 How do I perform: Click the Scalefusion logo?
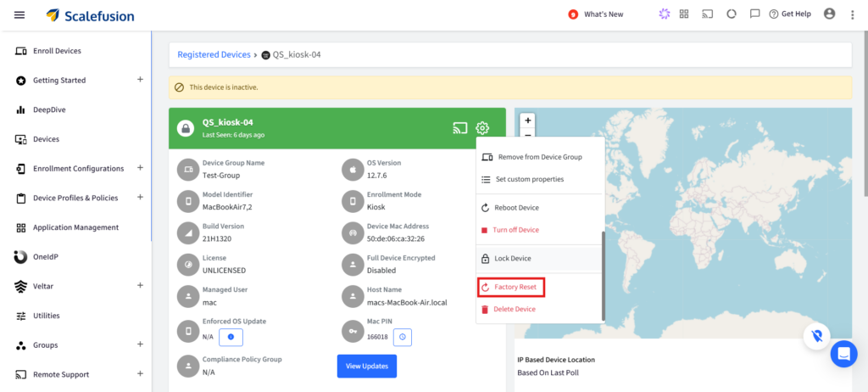(90, 15)
